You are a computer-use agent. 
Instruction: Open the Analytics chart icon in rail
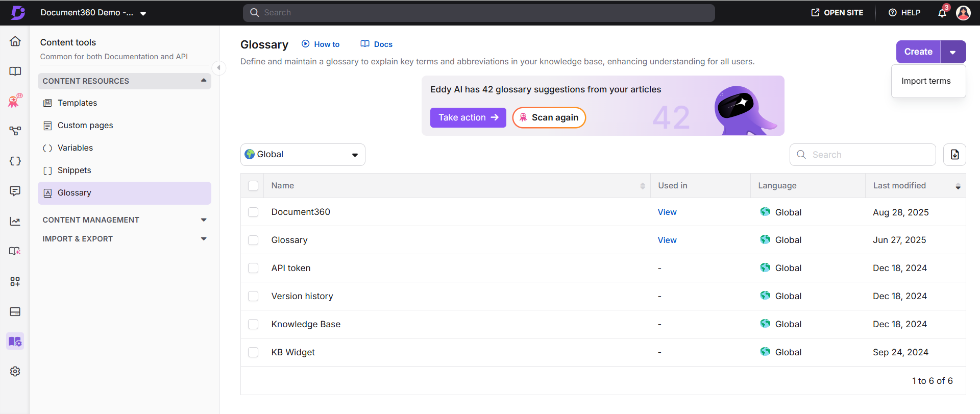click(x=15, y=221)
